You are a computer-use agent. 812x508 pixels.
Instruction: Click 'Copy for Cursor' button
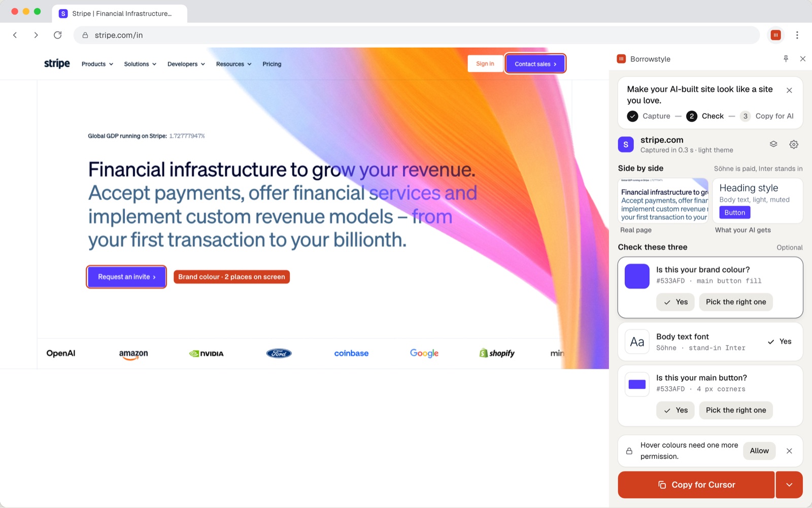pos(696,485)
